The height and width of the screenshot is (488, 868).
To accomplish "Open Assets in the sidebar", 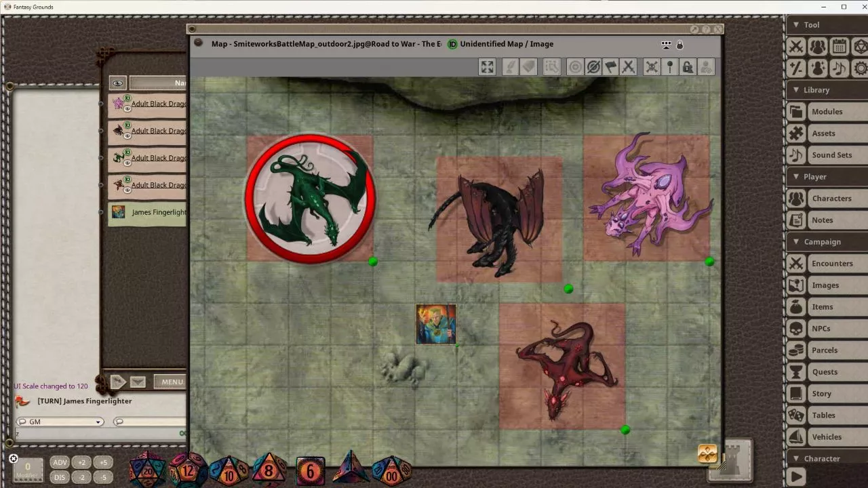I will point(827,133).
